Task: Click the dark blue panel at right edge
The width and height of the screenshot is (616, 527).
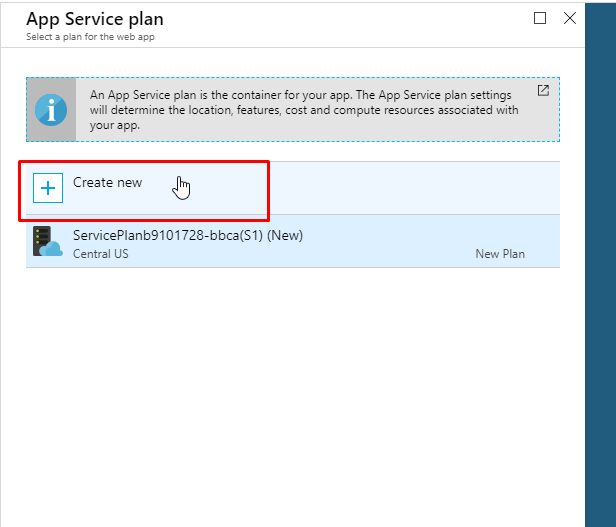Action: pos(600,265)
